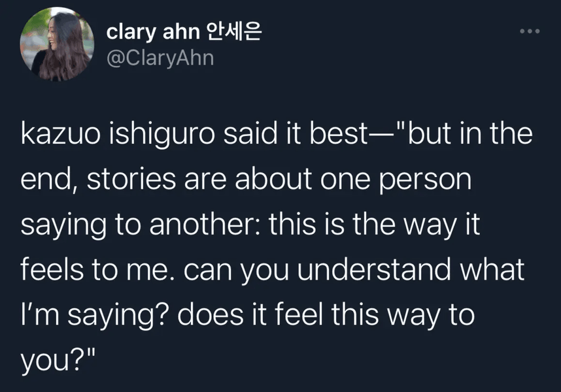Click the words this way to
This screenshot has height=392, width=561.
tap(403, 315)
